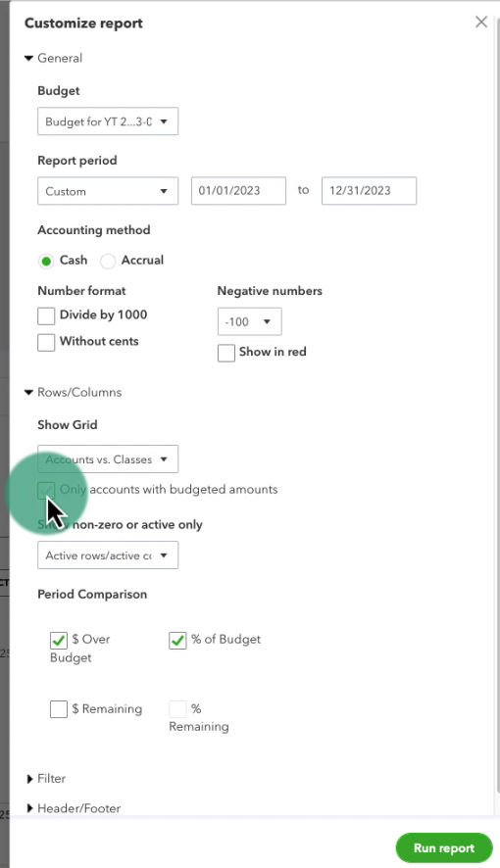The height and width of the screenshot is (868, 500).
Task: Close the Customize report panel
Action: tap(481, 22)
